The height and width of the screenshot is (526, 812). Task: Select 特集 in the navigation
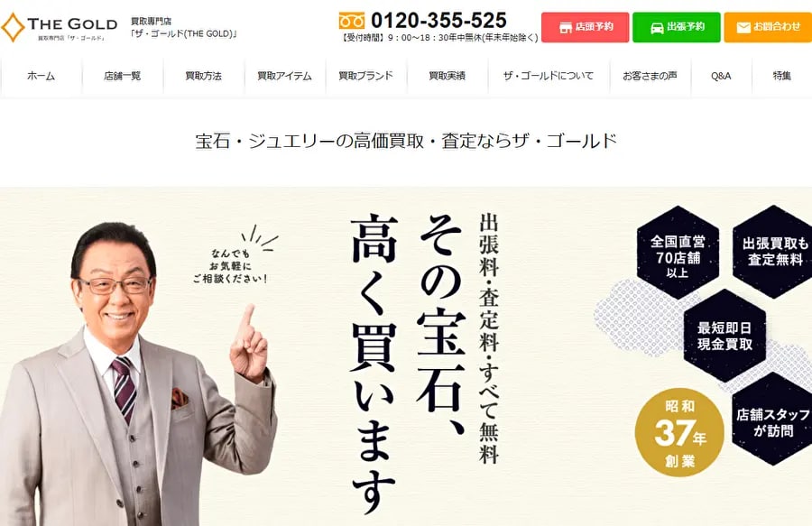[x=782, y=76]
